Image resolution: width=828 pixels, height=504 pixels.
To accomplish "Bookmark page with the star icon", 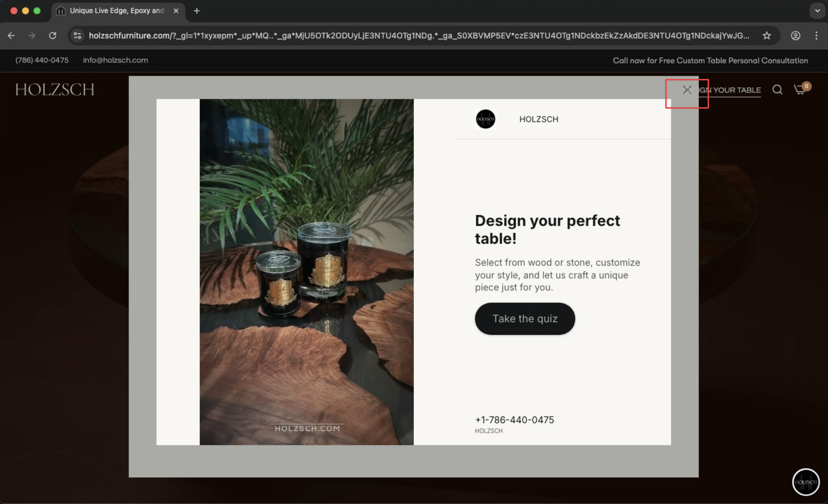I will click(x=767, y=36).
